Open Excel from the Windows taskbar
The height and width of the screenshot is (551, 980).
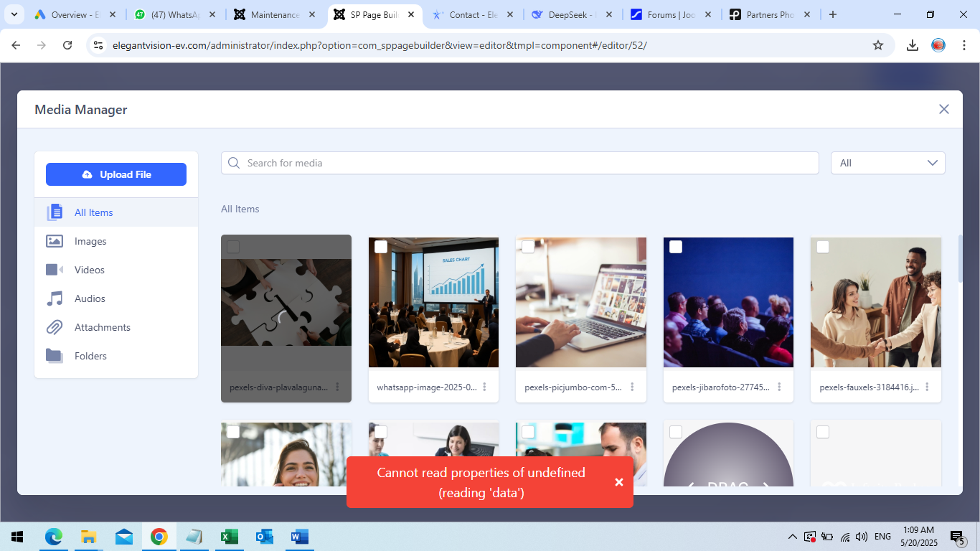(229, 537)
